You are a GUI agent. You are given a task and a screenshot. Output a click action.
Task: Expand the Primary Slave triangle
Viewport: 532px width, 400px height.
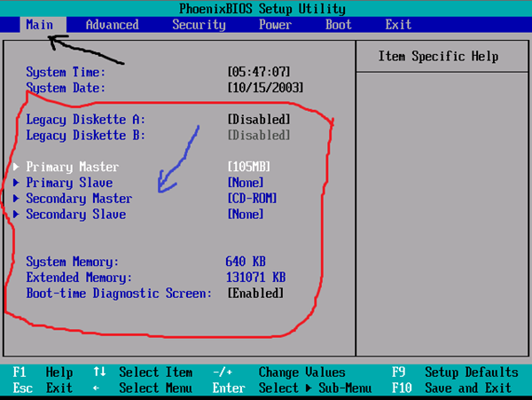pyautogui.click(x=16, y=183)
